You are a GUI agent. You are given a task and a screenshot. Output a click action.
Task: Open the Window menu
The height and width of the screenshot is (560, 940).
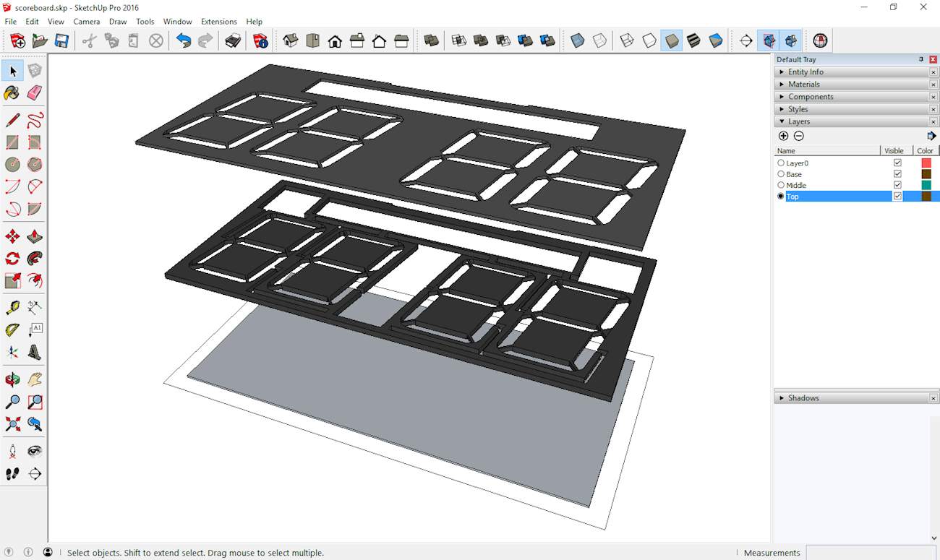tap(178, 22)
